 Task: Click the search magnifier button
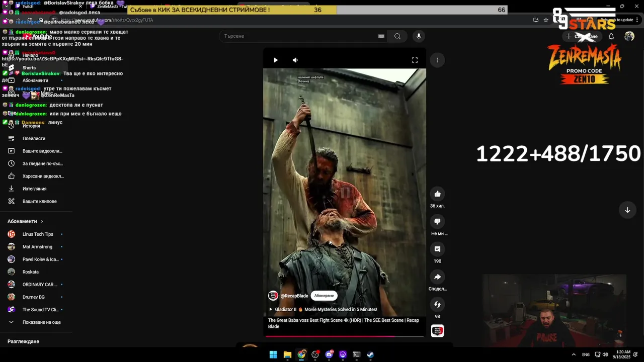point(397,36)
